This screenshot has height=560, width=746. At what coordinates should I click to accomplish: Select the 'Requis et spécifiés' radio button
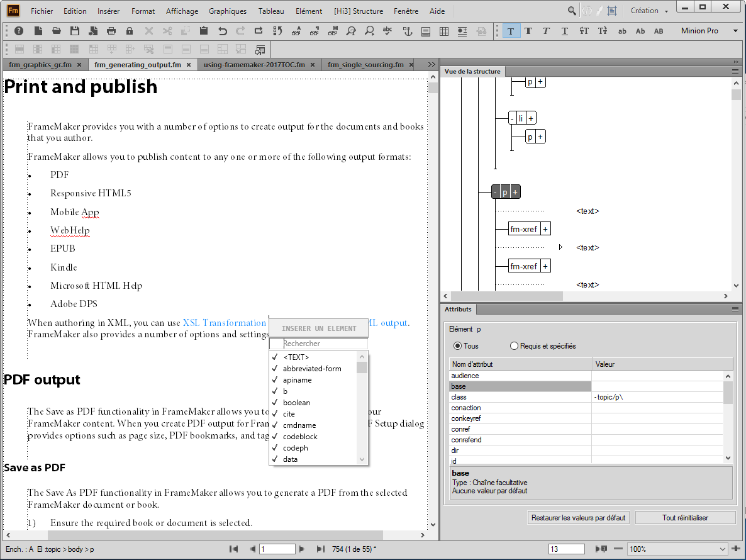tap(514, 345)
